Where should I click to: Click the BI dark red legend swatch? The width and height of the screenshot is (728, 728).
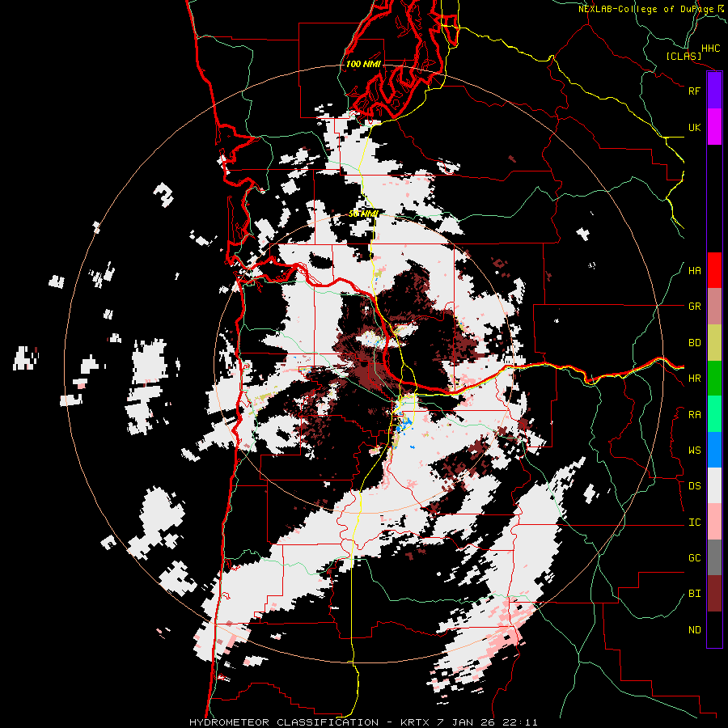click(x=714, y=594)
